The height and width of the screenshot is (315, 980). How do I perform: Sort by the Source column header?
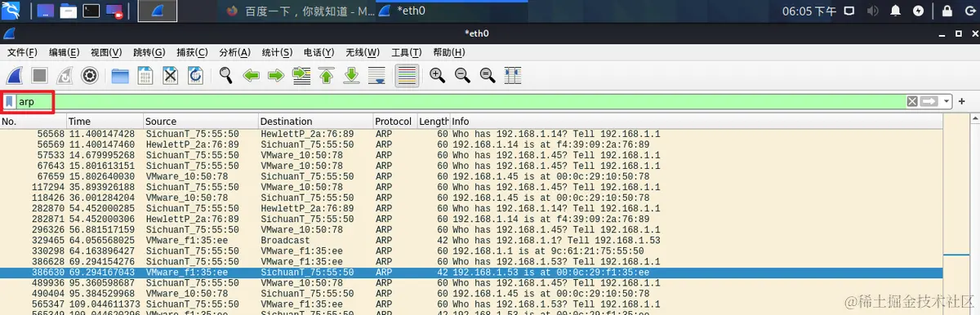pos(200,122)
